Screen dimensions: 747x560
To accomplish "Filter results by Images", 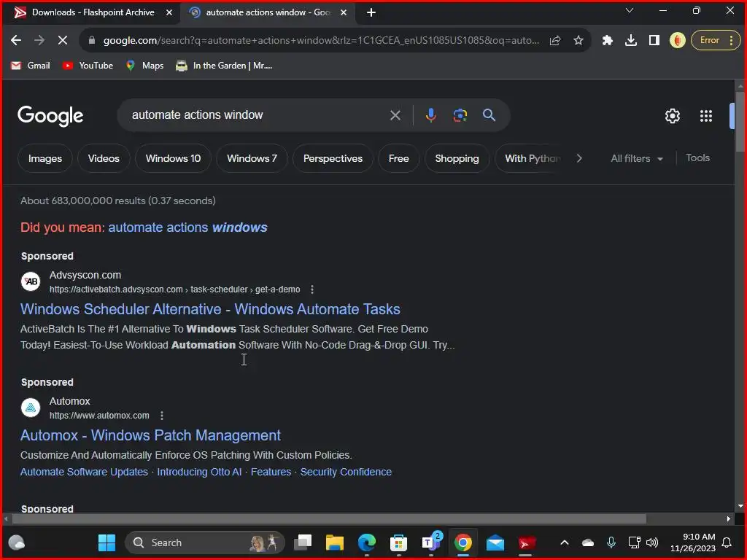I will 45,158.
